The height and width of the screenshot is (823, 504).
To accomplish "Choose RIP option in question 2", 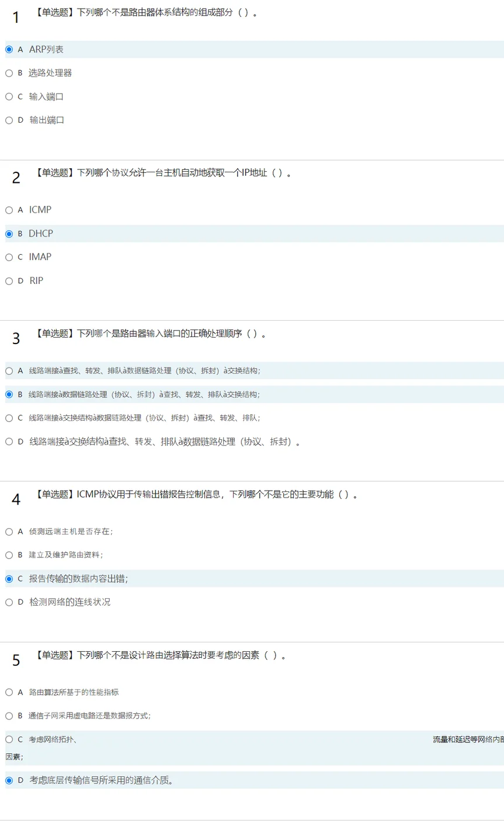I will click(9, 281).
